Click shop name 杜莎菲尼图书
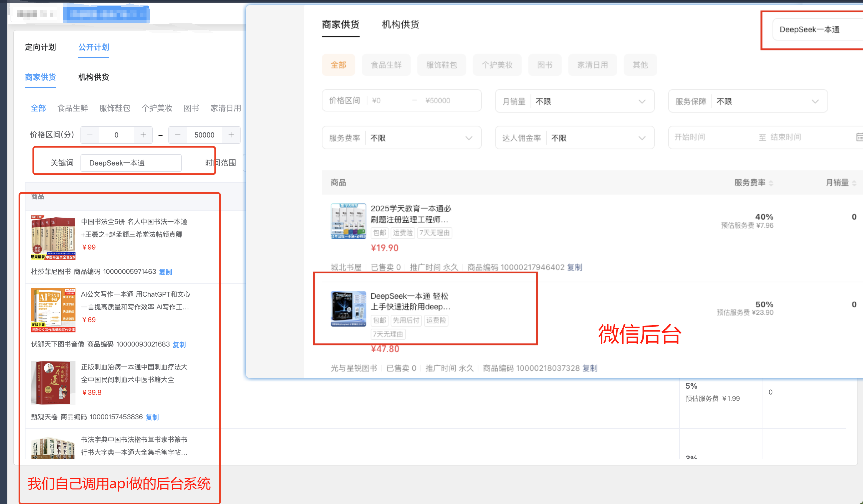Image resolution: width=863 pixels, height=504 pixels. point(51,272)
